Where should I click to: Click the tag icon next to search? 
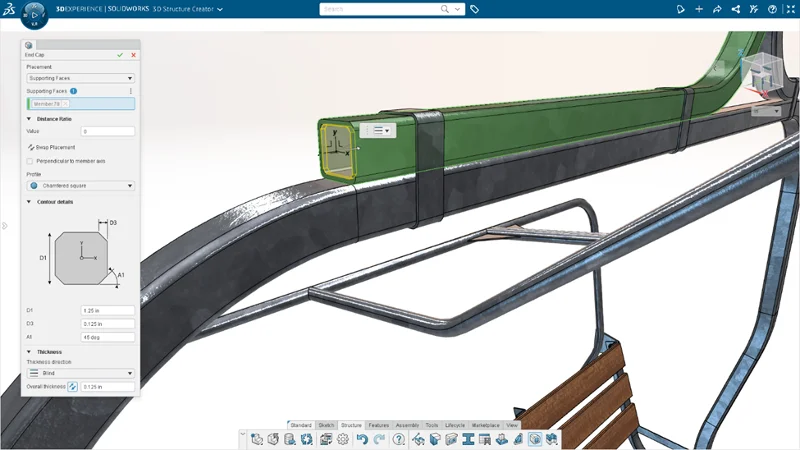(x=475, y=9)
